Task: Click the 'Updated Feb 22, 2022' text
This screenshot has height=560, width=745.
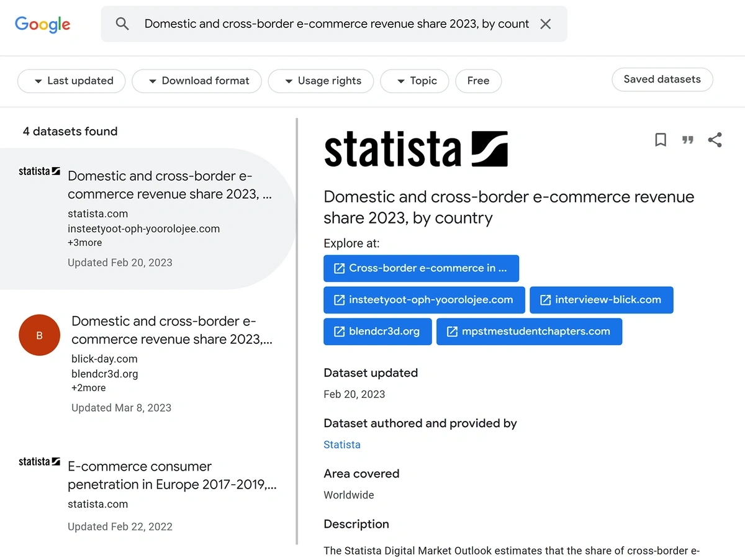Action: 120,526
